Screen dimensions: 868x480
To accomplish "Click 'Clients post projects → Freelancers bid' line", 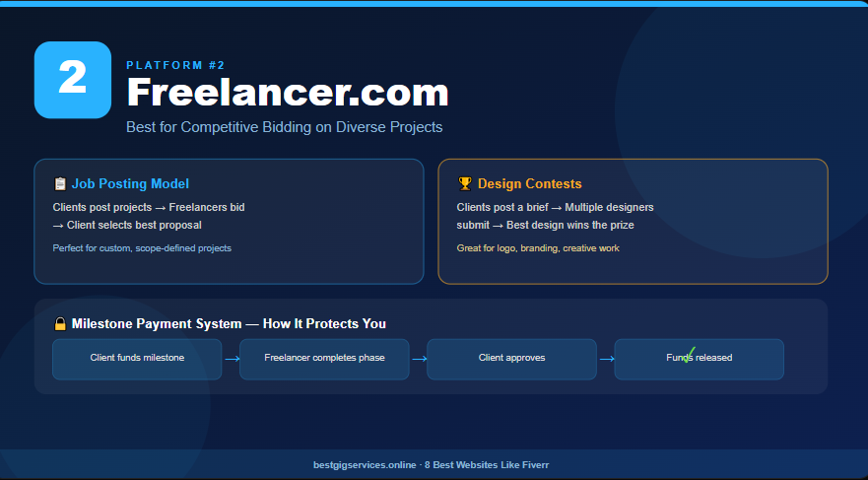I will (149, 207).
